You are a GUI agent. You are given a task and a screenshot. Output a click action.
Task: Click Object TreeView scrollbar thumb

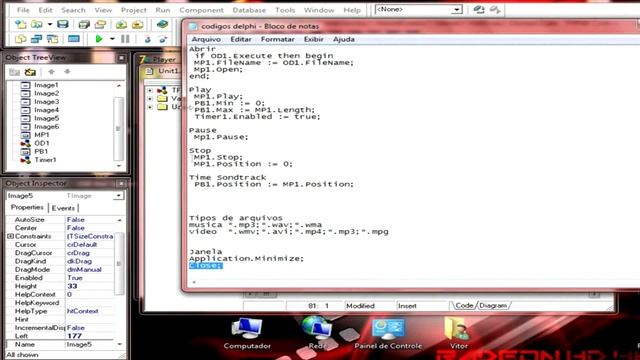coord(118,129)
